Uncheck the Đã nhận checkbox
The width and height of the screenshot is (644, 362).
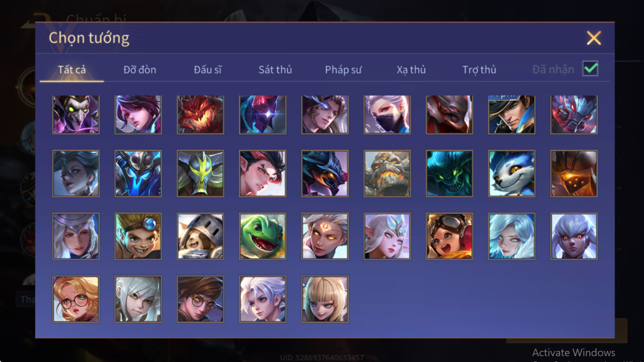click(x=590, y=69)
